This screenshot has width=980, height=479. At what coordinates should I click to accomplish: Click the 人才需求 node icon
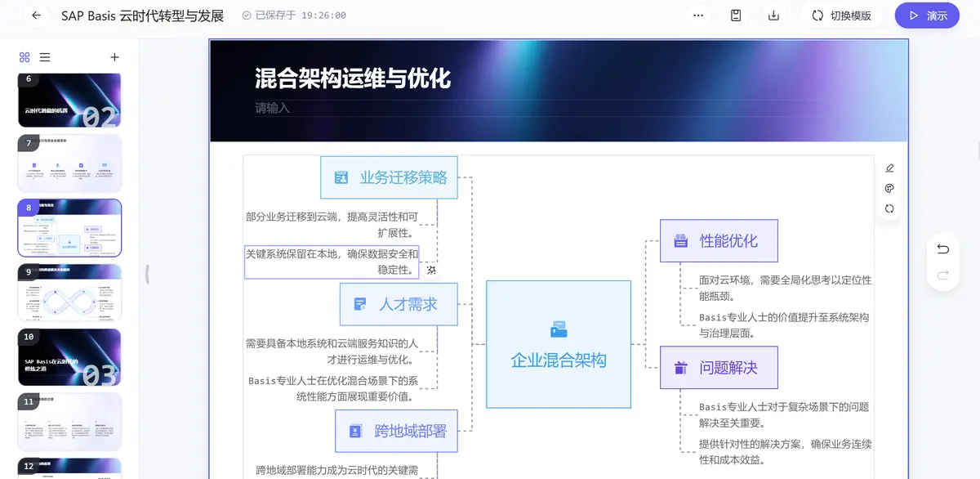pyautogui.click(x=360, y=304)
